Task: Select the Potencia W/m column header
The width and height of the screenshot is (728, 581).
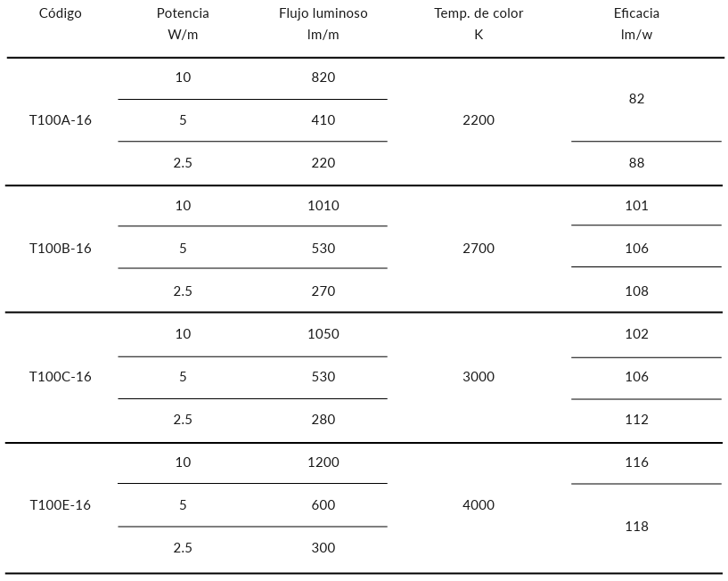Action: [183, 24]
